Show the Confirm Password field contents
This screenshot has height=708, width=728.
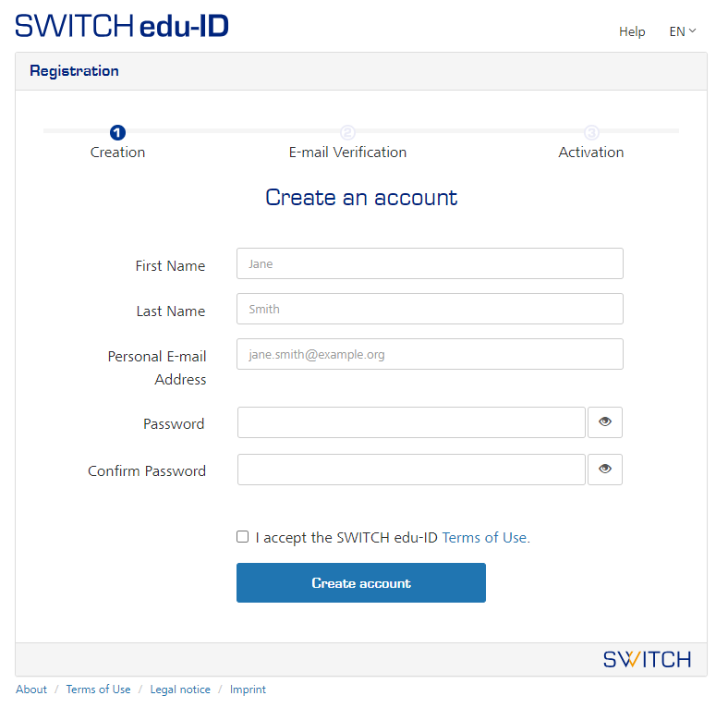click(x=605, y=470)
